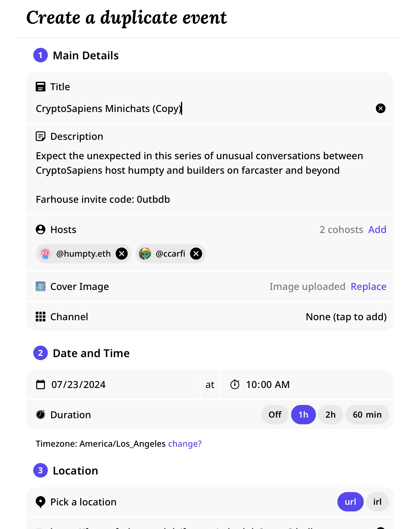Open the date picker for 07/23/2024
The image size is (420, 529).
tap(79, 384)
